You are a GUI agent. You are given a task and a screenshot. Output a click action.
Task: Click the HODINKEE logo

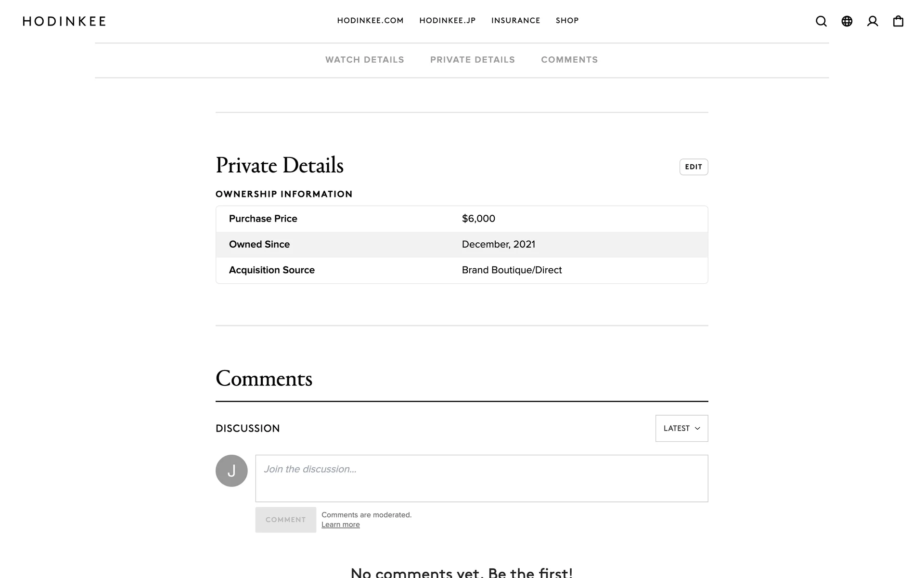click(x=64, y=21)
